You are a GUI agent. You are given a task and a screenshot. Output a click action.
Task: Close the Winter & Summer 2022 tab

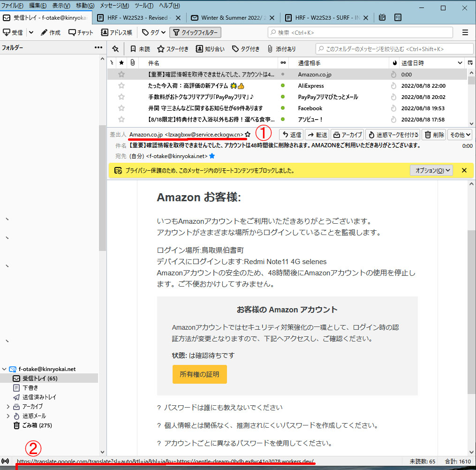(x=272, y=18)
